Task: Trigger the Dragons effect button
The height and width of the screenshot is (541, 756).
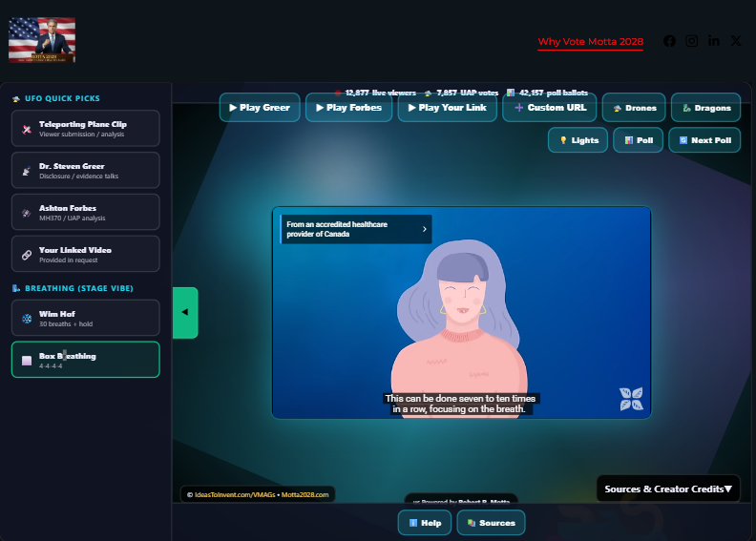Action: click(x=705, y=108)
